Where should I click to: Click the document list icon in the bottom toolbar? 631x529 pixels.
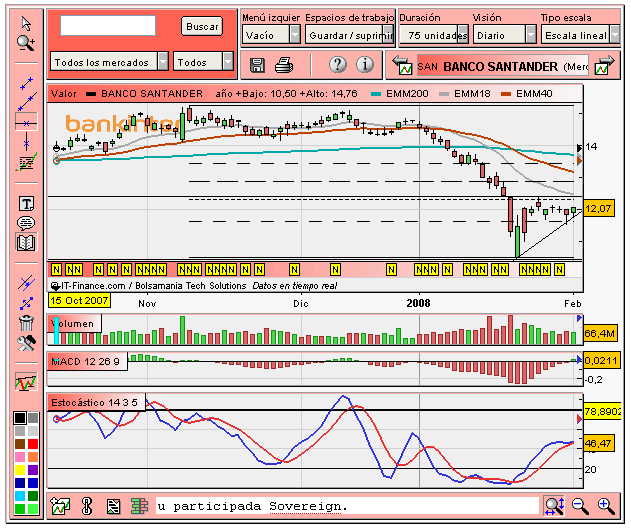coord(113,506)
